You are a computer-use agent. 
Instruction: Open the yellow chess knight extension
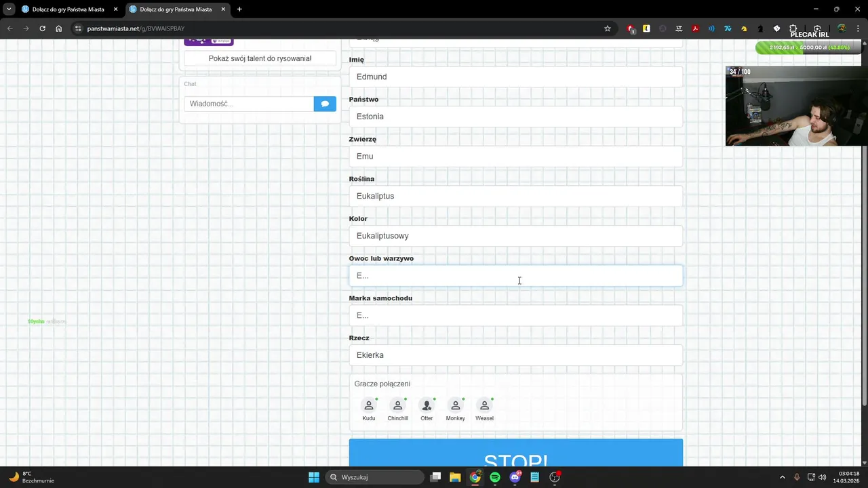click(x=744, y=28)
